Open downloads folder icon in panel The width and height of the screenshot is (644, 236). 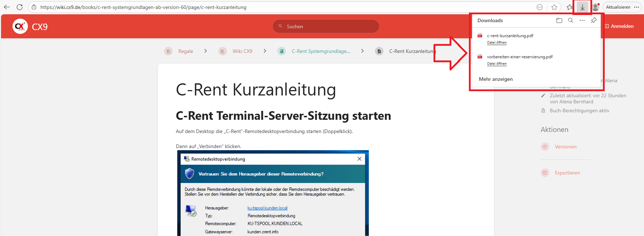coord(559,20)
